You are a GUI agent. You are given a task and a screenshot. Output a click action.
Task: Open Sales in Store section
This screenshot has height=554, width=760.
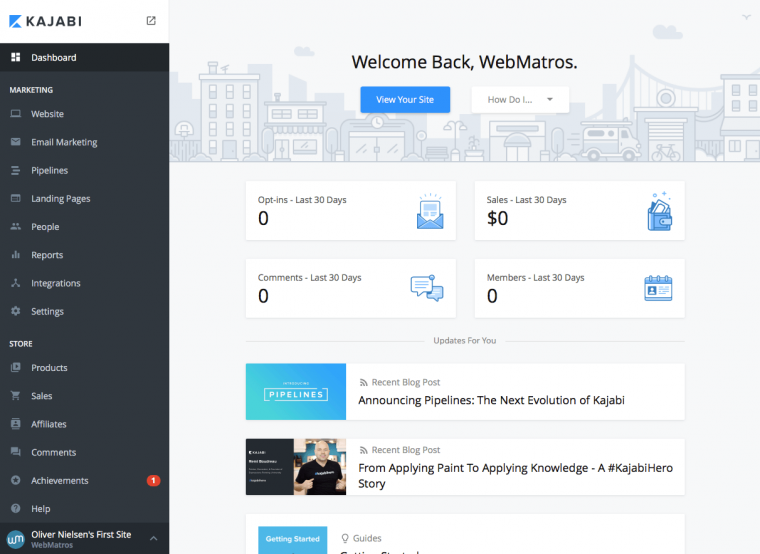84,396
